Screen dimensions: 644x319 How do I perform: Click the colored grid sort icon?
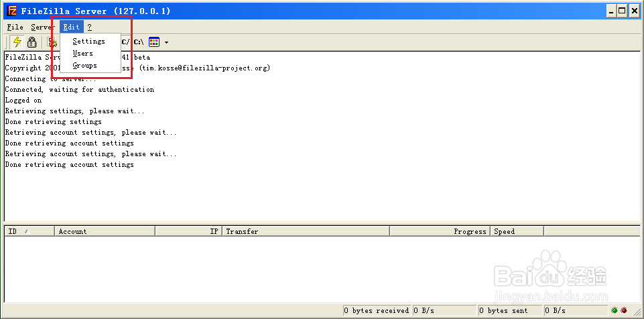tap(154, 42)
